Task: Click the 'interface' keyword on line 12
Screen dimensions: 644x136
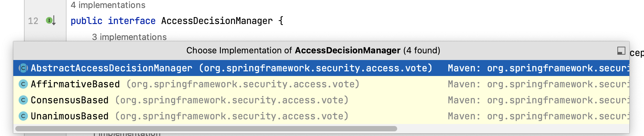Action: (132, 21)
